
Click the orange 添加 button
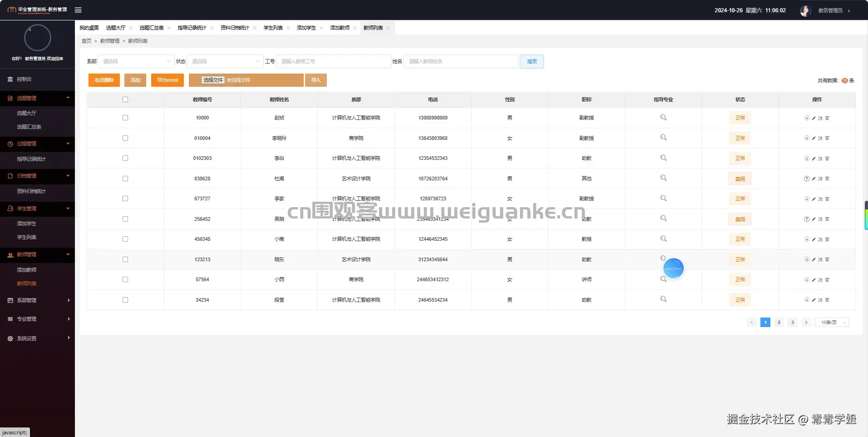pyautogui.click(x=135, y=80)
